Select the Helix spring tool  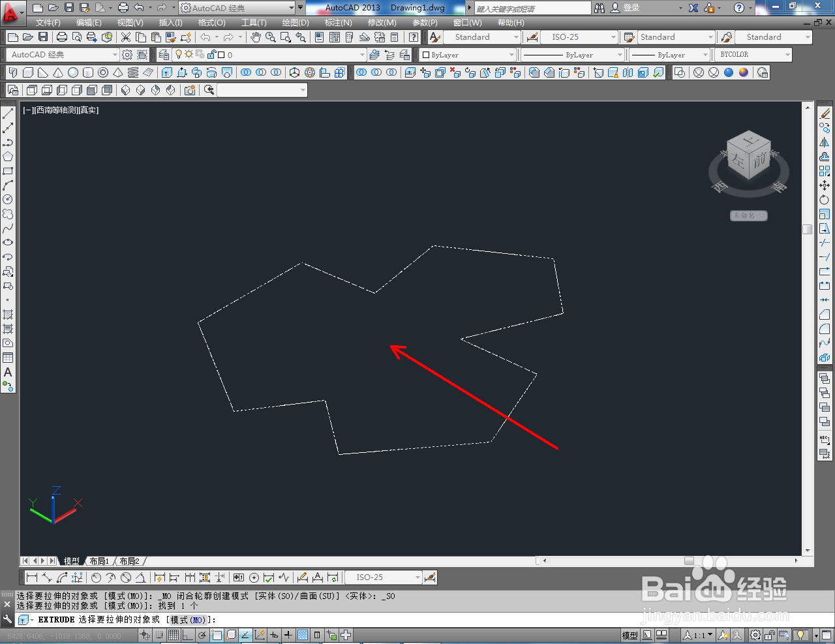tap(133, 72)
